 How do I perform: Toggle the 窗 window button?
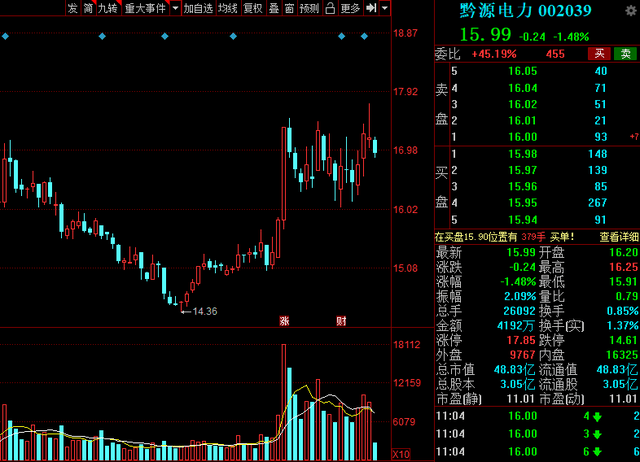[289, 8]
